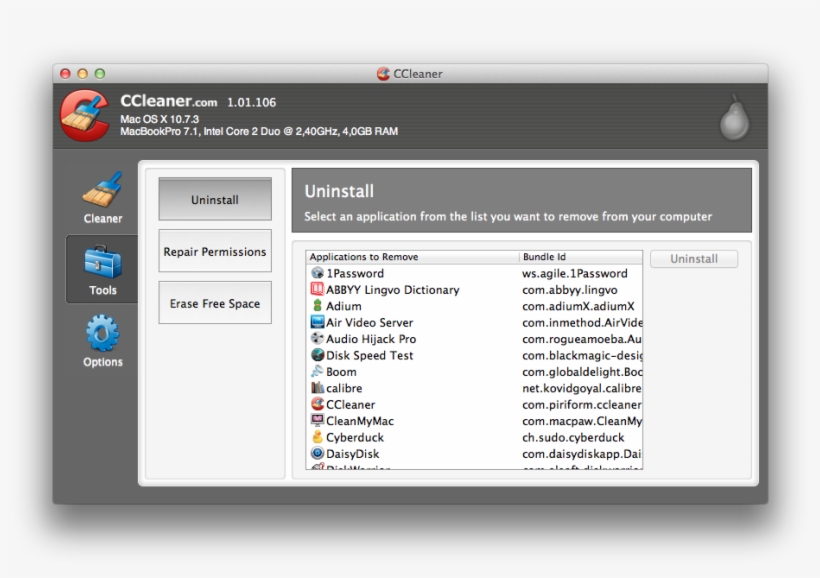Open Options via the gear icon

point(102,333)
